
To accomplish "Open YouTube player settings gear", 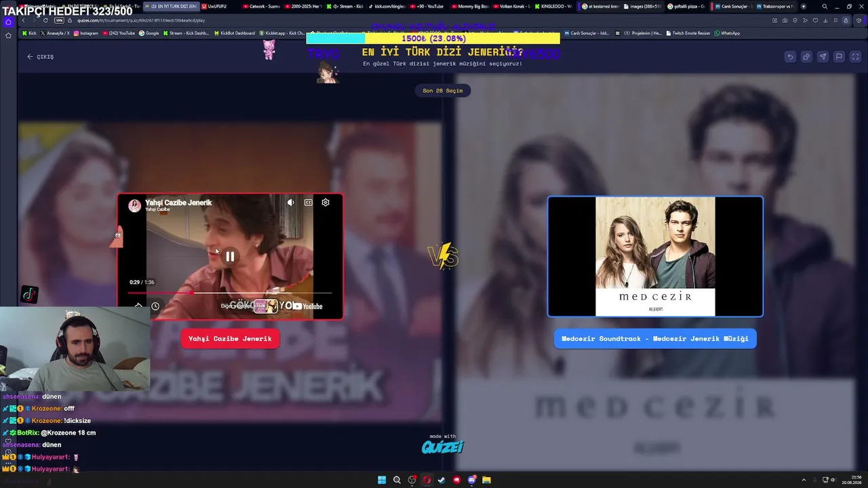I will click(325, 202).
